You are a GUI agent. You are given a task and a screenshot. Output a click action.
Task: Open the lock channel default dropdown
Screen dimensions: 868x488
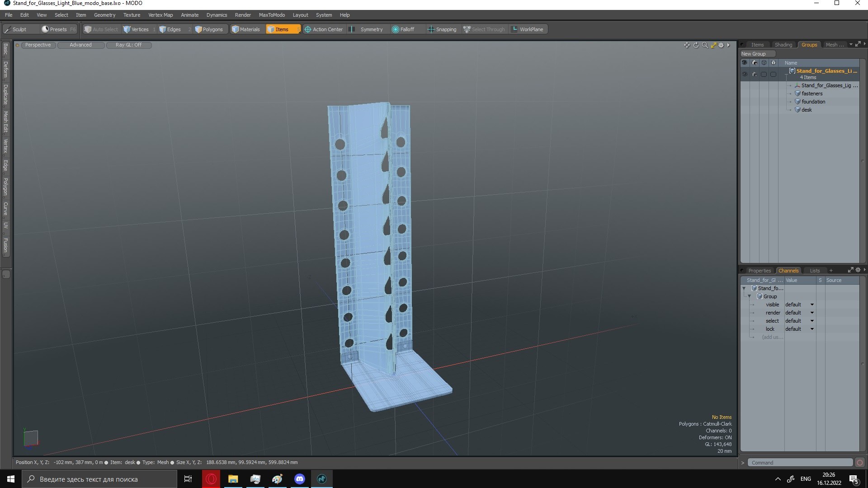[812, 329]
